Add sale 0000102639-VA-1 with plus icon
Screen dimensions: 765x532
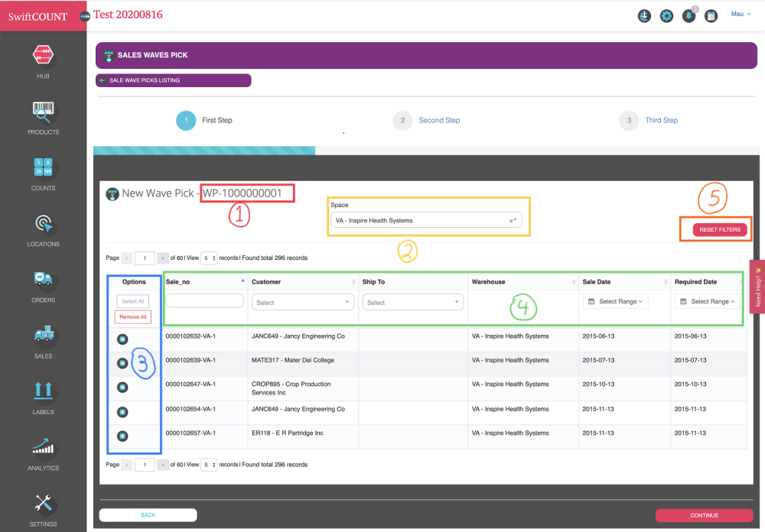[x=122, y=363]
